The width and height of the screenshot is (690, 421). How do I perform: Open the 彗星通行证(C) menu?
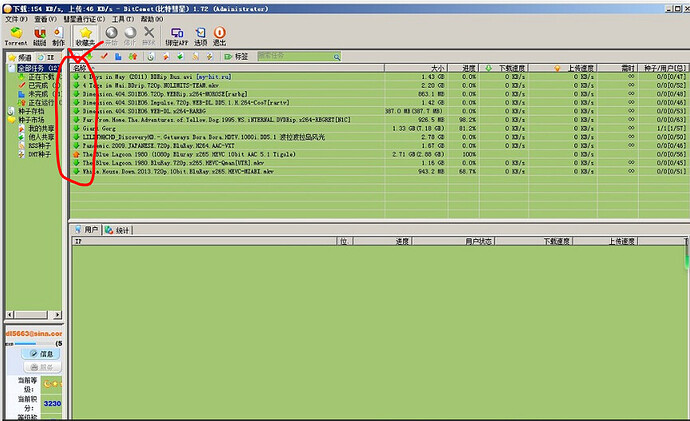[84, 19]
